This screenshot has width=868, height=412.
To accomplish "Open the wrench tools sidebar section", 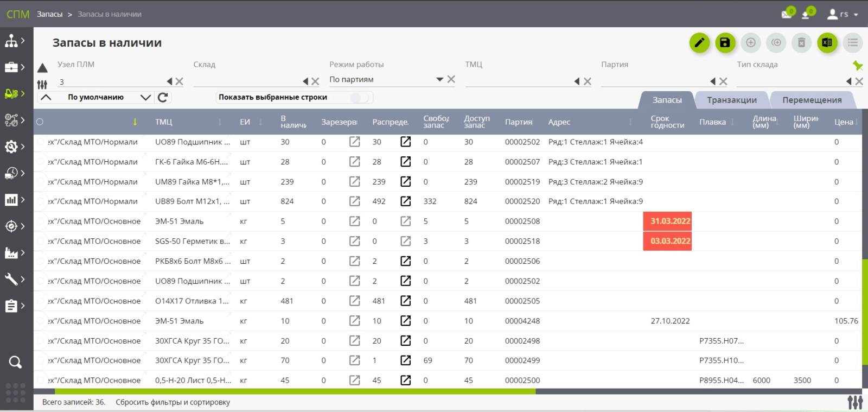I will (12, 279).
